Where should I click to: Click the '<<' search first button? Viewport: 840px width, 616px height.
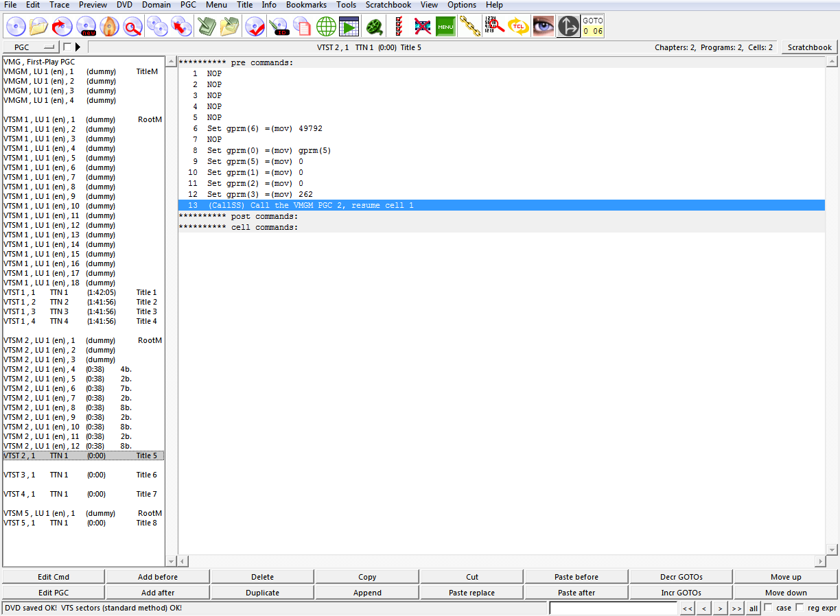[687, 608]
